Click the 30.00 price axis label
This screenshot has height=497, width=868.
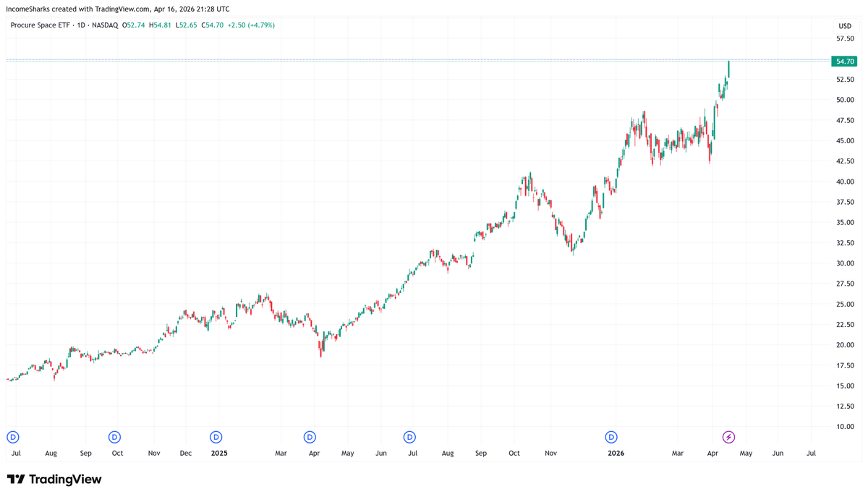pos(846,263)
